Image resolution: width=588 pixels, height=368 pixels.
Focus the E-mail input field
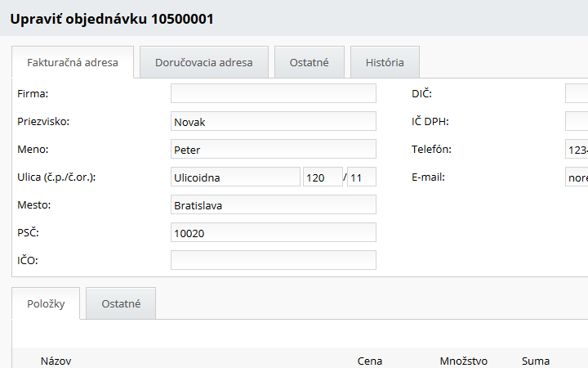pyautogui.click(x=577, y=177)
